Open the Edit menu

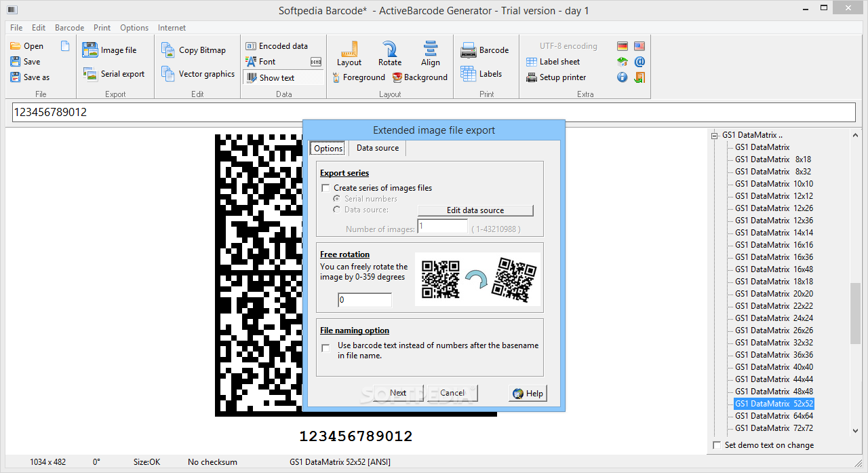coord(39,28)
